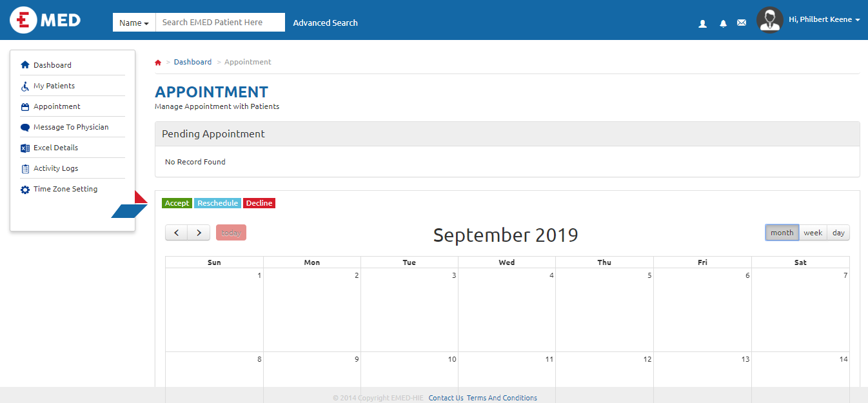This screenshot has height=403, width=868.
Task: Click the Appointment calendar icon in sidebar
Action: (x=25, y=106)
